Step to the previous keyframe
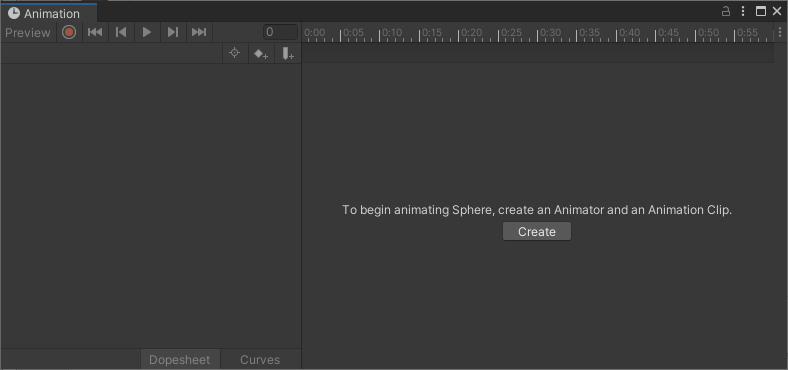This screenshot has height=370, width=788. (121, 33)
